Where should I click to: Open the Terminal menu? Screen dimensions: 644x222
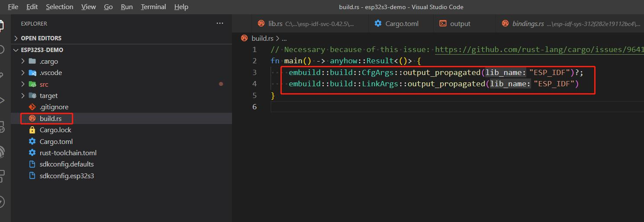(x=153, y=7)
